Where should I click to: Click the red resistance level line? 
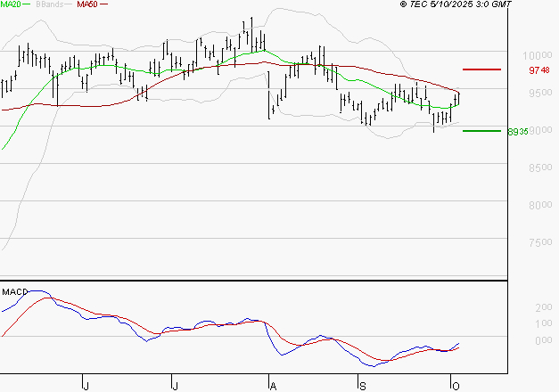pos(481,69)
